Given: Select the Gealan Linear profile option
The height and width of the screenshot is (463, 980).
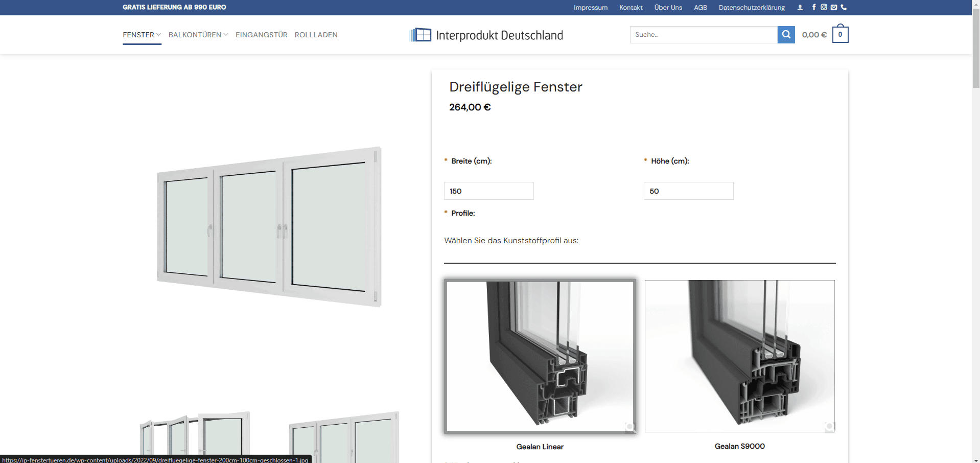Looking at the screenshot, I should point(540,356).
